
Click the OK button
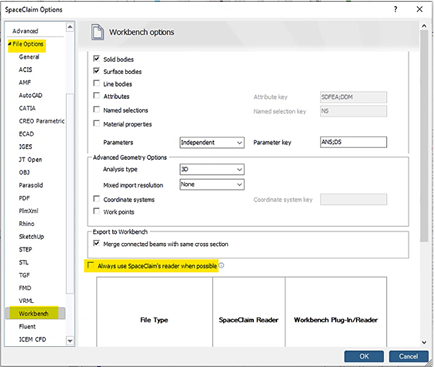[364, 356]
